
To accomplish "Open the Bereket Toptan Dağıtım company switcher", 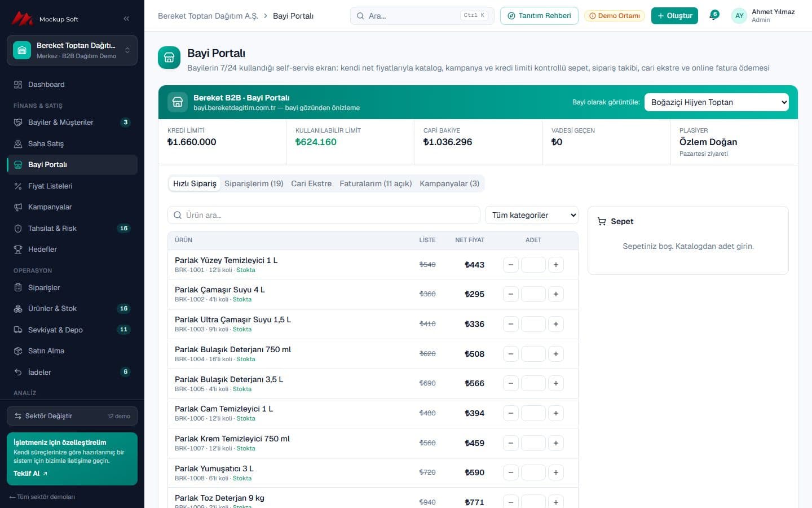I will [x=72, y=50].
